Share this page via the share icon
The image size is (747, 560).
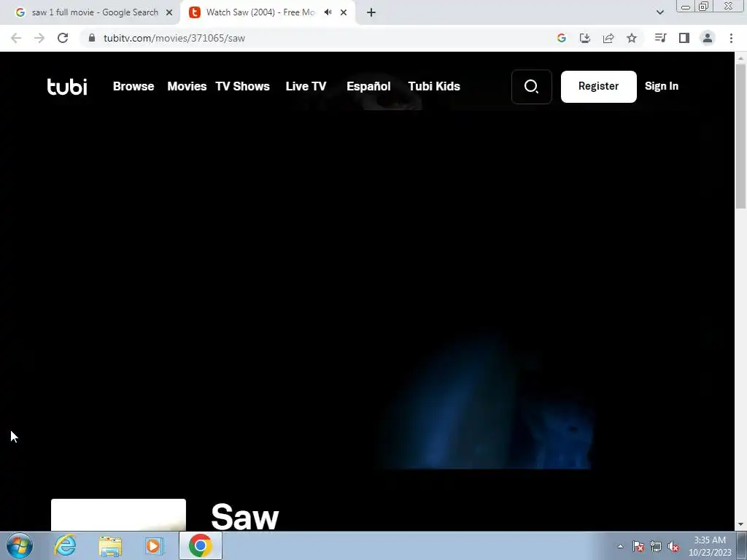(608, 38)
